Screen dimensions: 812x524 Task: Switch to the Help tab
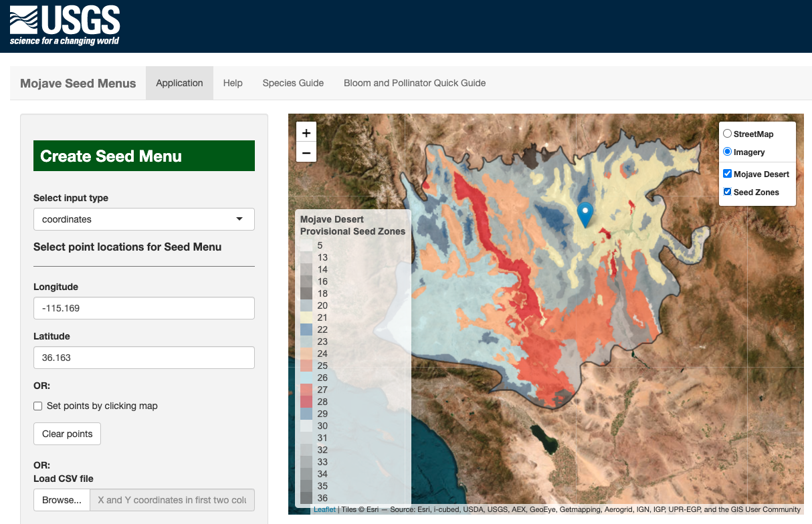[x=233, y=83]
